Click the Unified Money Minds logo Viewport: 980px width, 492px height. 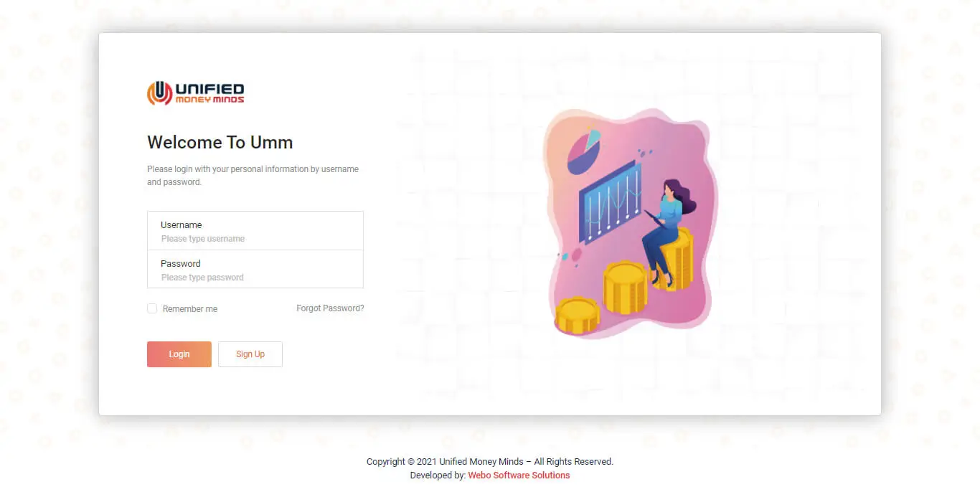tap(195, 93)
